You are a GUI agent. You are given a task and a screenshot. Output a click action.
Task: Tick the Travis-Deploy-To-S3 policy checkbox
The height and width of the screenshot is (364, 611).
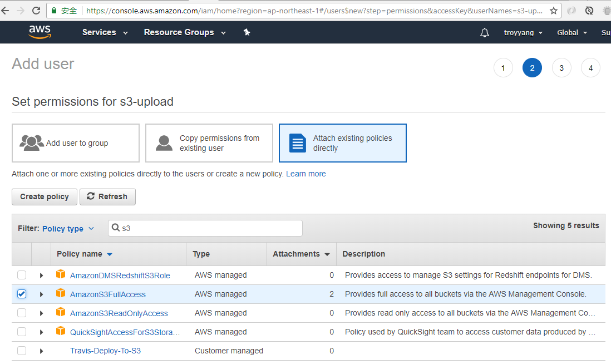[x=22, y=351]
